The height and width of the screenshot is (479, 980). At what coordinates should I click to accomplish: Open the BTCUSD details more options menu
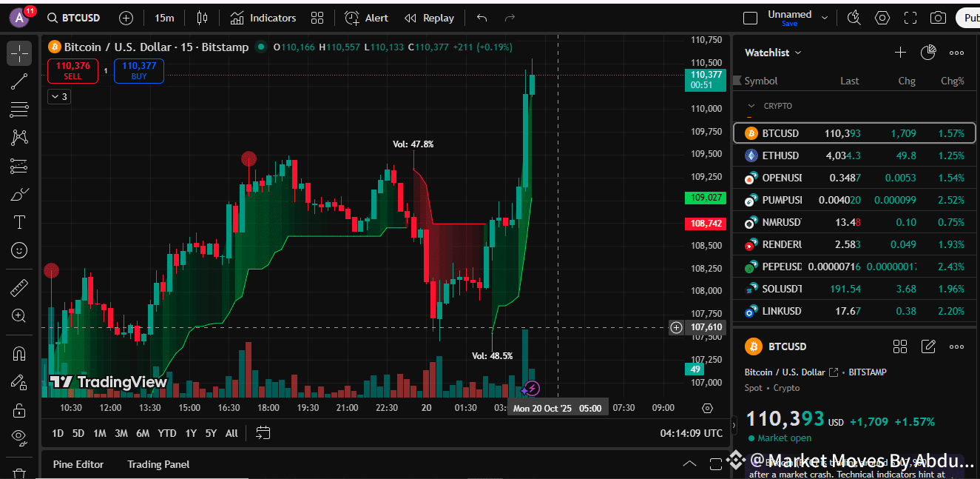click(956, 346)
